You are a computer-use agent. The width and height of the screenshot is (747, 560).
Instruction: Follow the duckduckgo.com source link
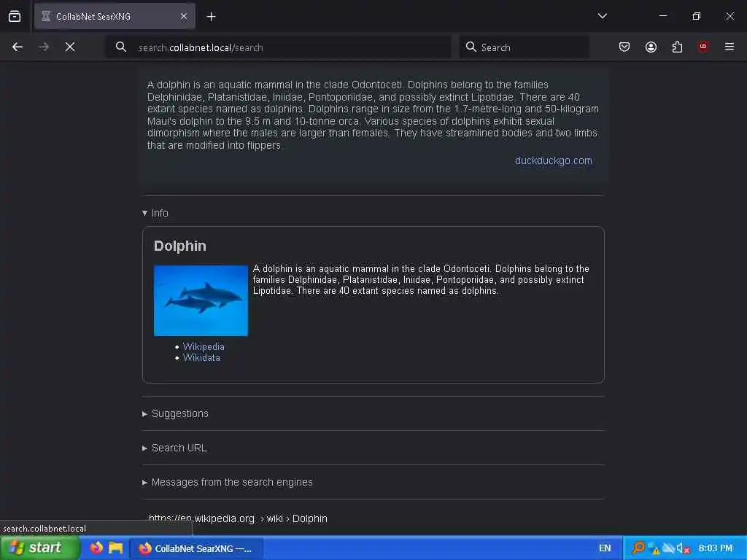pos(553,160)
